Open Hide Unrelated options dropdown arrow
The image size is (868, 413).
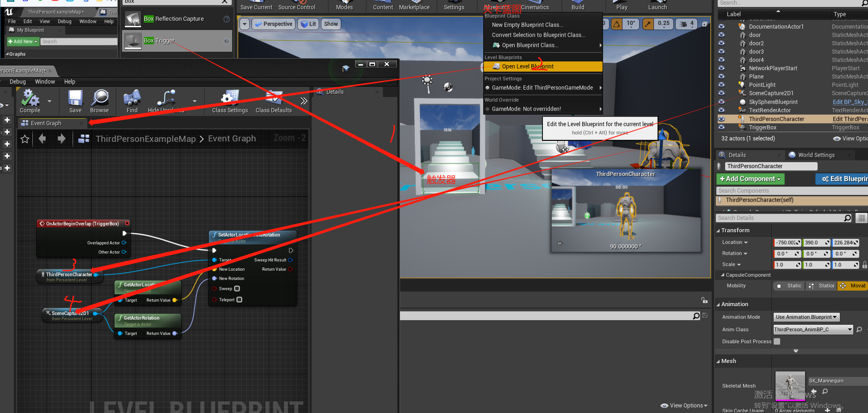(195, 101)
